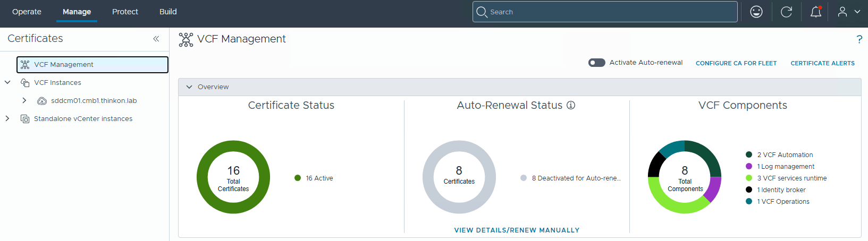Image resolution: width=868 pixels, height=241 pixels.
Task: Click the refresh icon in top bar
Action: [x=786, y=12]
